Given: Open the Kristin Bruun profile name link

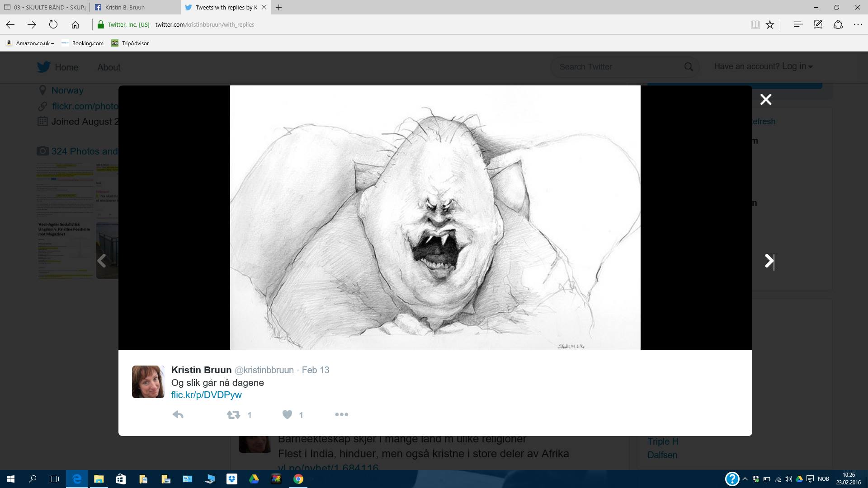Looking at the screenshot, I should click(201, 370).
